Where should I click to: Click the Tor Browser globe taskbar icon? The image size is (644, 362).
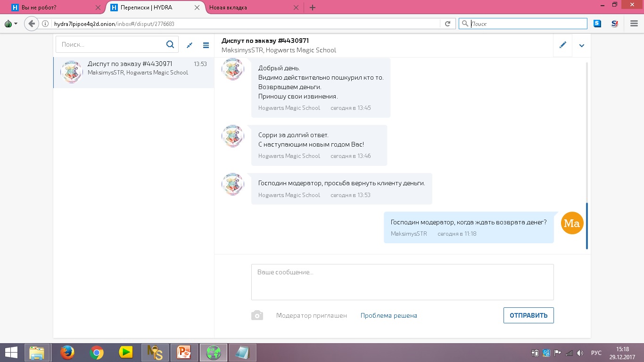214,353
